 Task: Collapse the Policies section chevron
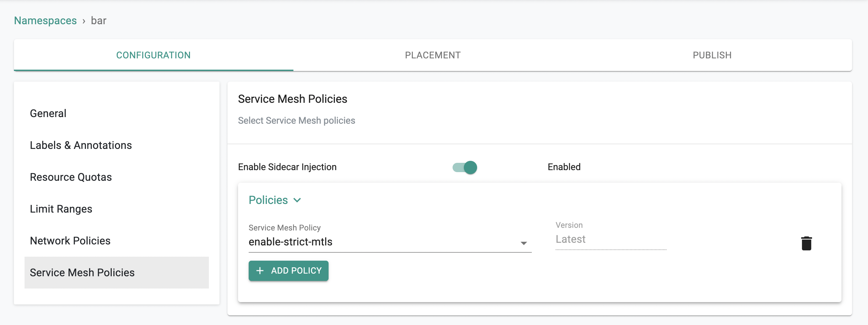297,200
